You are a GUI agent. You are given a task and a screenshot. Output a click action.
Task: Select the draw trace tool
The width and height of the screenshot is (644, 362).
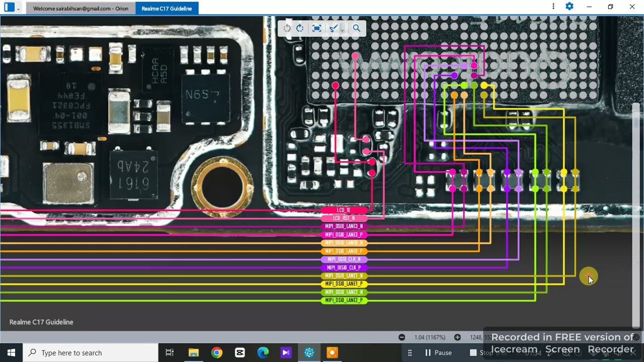(333, 28)
